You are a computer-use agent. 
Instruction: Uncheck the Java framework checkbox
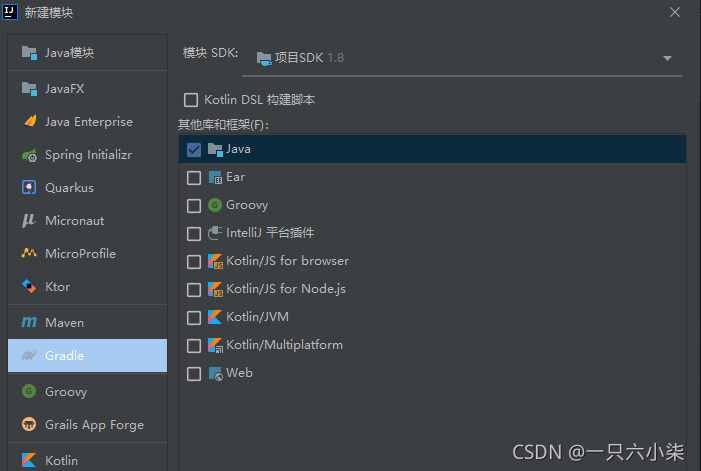point(194,150)
